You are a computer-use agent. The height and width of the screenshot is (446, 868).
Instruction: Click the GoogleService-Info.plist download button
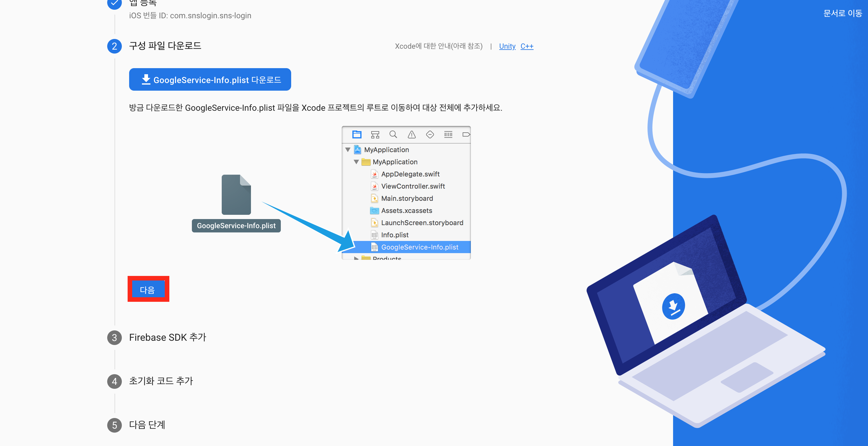(x=210, y=80)
